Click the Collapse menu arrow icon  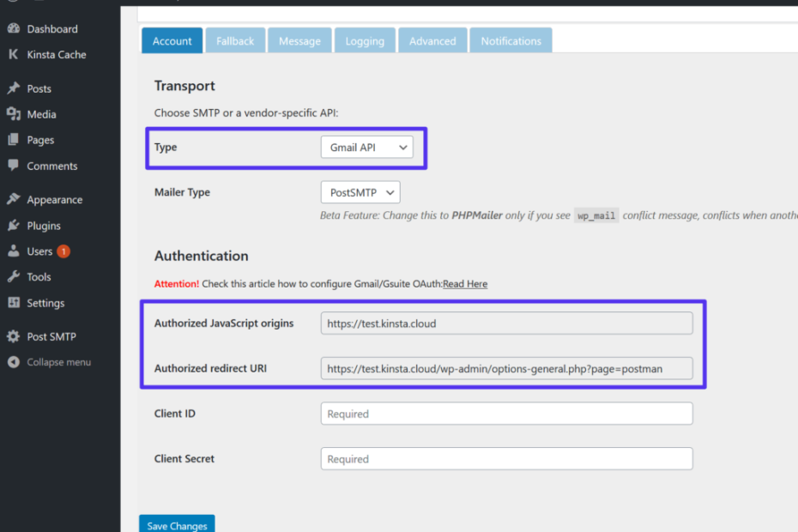14,362
